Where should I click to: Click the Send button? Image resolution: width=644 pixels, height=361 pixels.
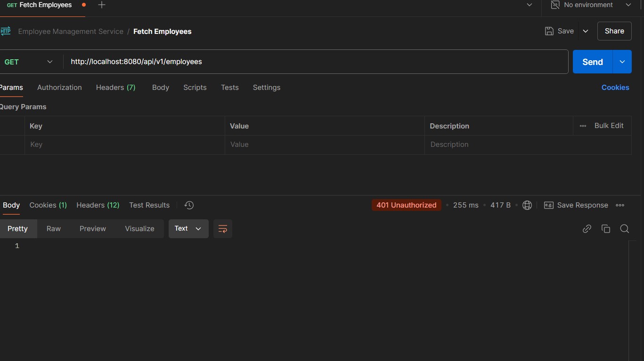[593, 62]
